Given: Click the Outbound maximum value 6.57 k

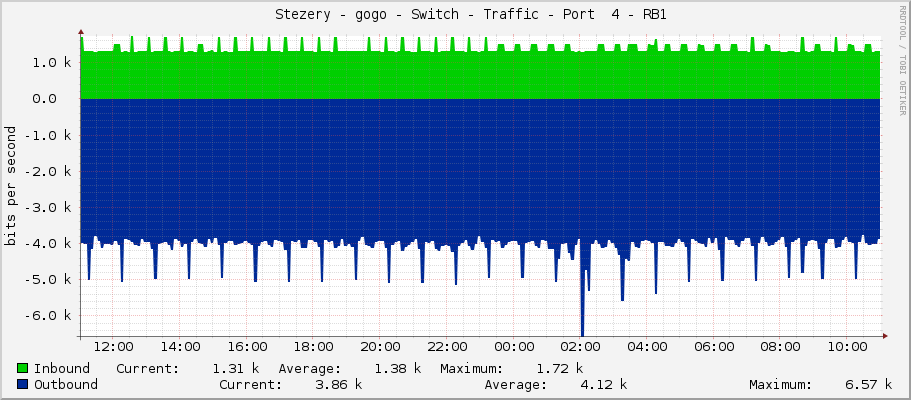Looking at the screenshot, I should pyautogui.click(x=869, y=384).
